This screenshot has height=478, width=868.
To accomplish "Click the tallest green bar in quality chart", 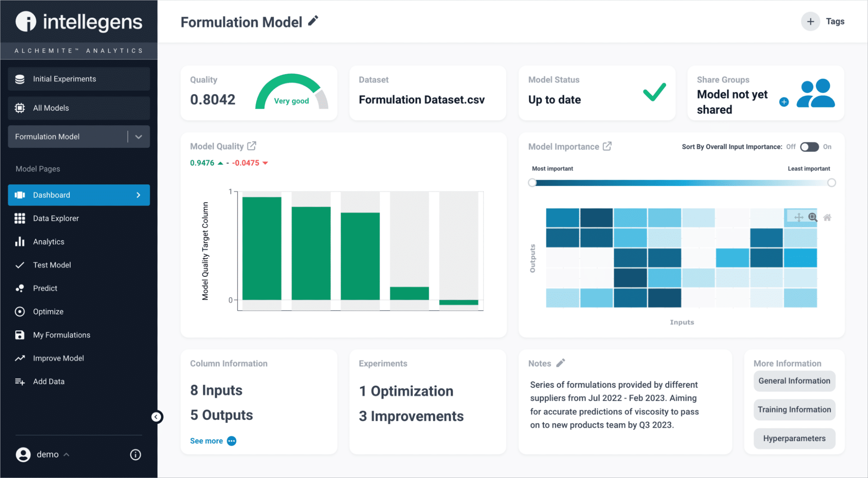I will click(x=262, y=249).
